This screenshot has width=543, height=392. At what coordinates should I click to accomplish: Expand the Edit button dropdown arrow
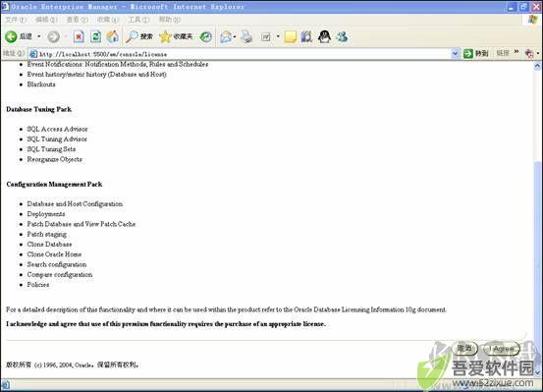pyautogui.click(x=278, y=36)
